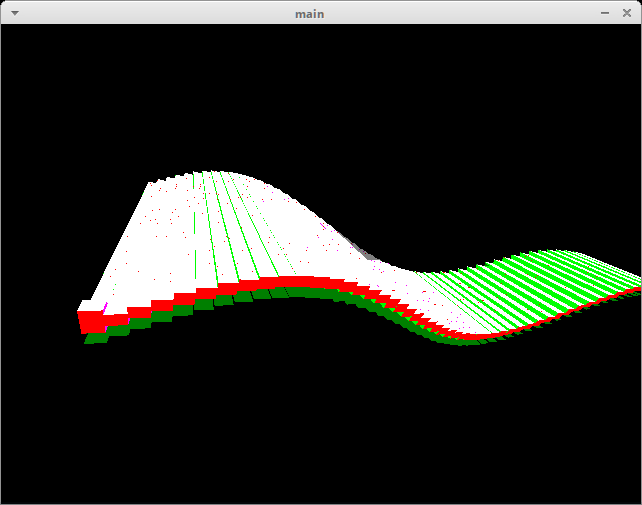Open the window menu arrow in title bar

click(14, 13)
